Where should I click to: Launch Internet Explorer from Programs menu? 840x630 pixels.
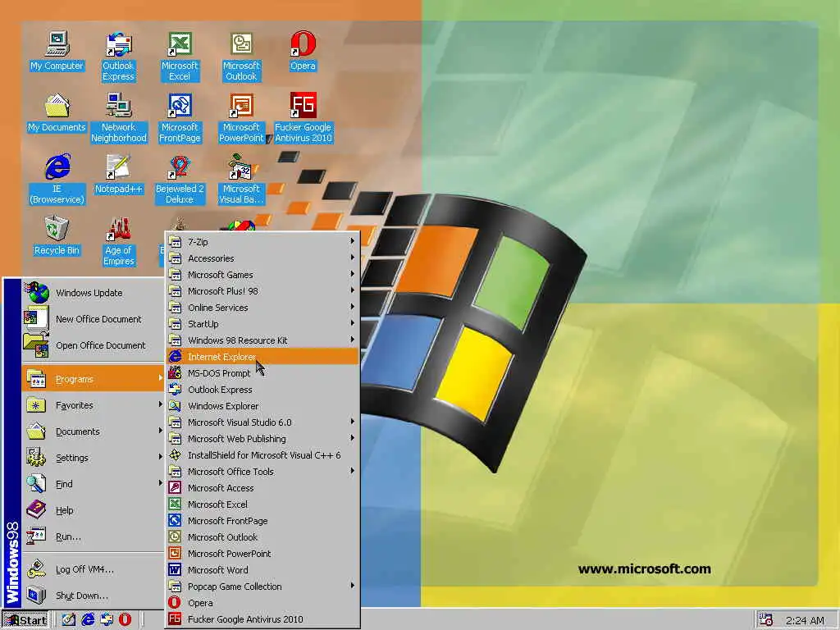(x=262, y=357)
